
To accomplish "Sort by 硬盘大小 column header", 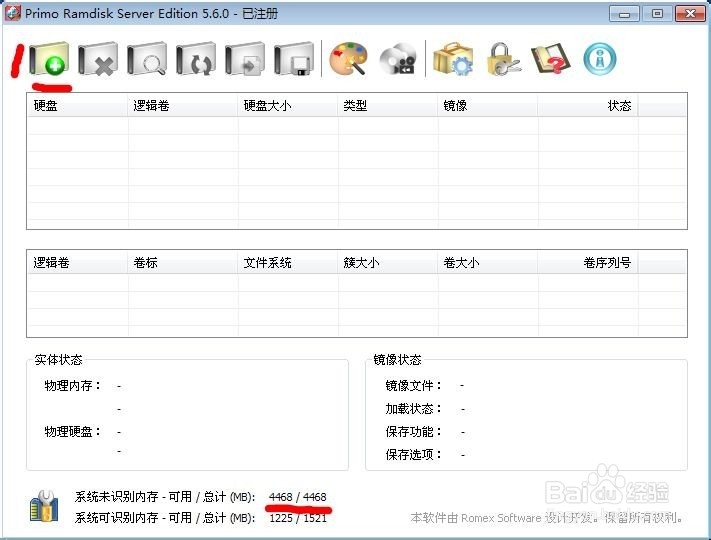I will tap(287, 106).
